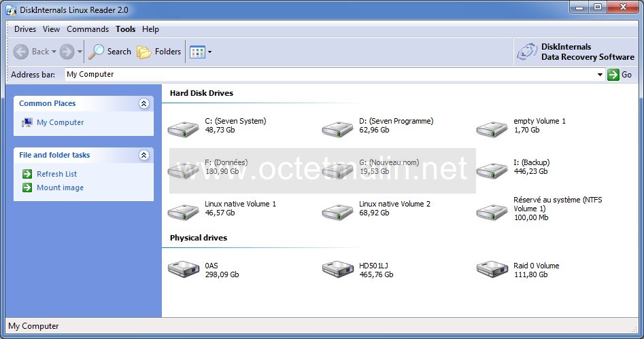
Task: Select the text 'Linux native Volume 1'
Action: pyautogui.click(x=240, y=204)
